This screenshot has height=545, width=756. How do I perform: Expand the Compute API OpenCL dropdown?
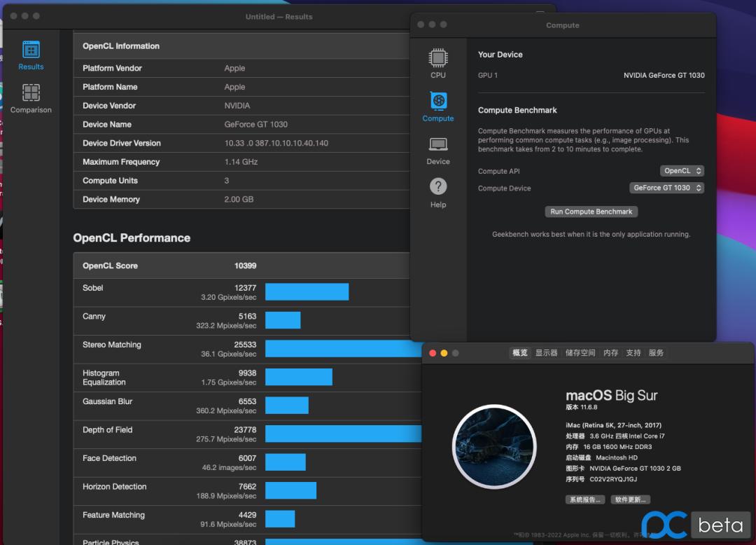681,171
